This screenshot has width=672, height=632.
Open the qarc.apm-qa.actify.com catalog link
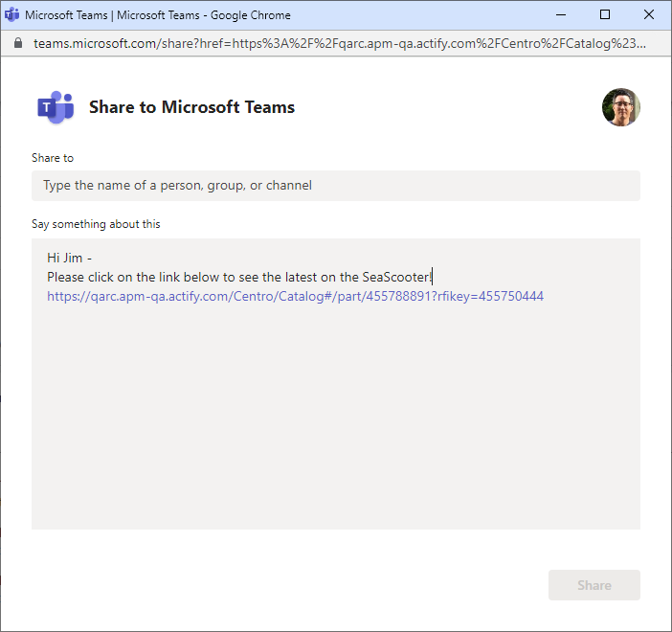coord(295,296)
